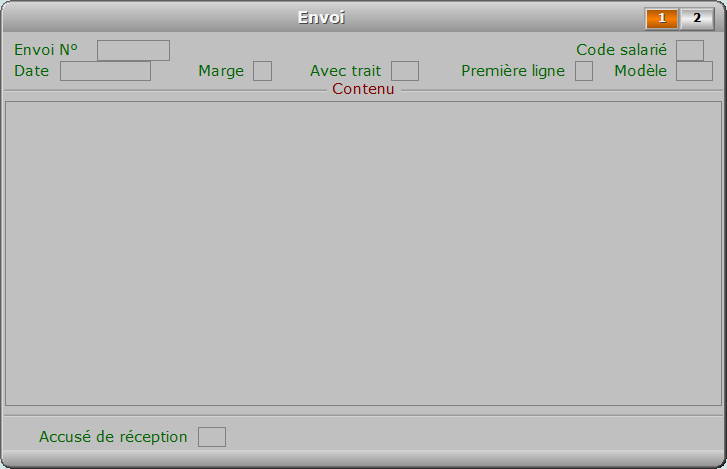Click the Code salarié label
Image resolution: width=727 pixels, height=469 pixels.
[x=621, y=50]
